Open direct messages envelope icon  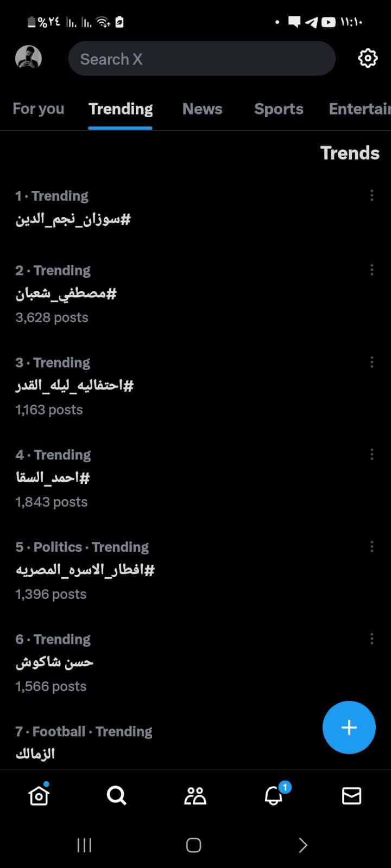coord(351,796)
